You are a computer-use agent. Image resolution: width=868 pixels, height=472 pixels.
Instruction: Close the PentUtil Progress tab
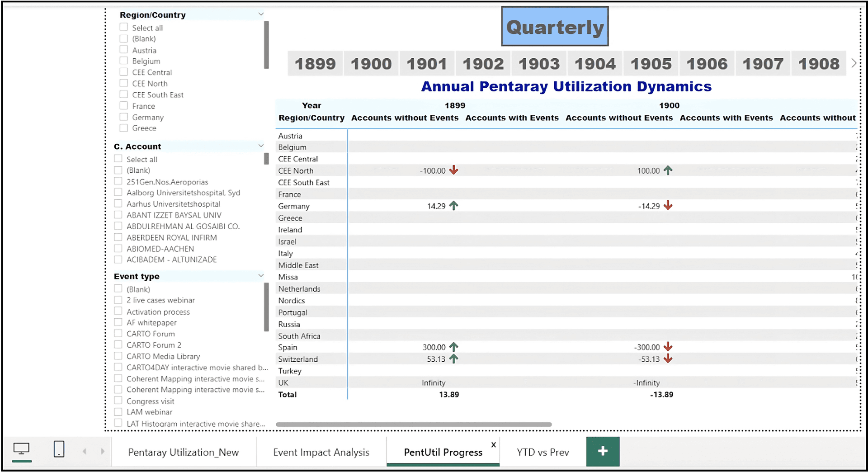(x=493, y=445)
